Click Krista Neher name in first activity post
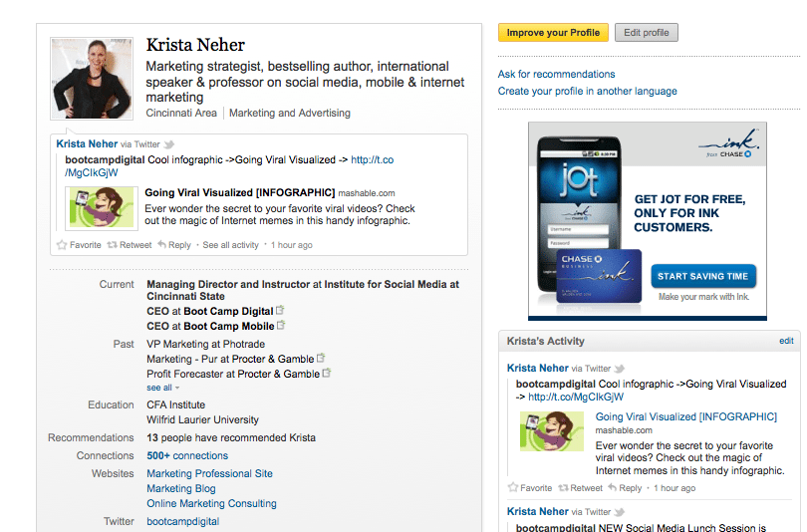This screenshot has height=532, width=807. pyautogui.click(x=538, y=369)
